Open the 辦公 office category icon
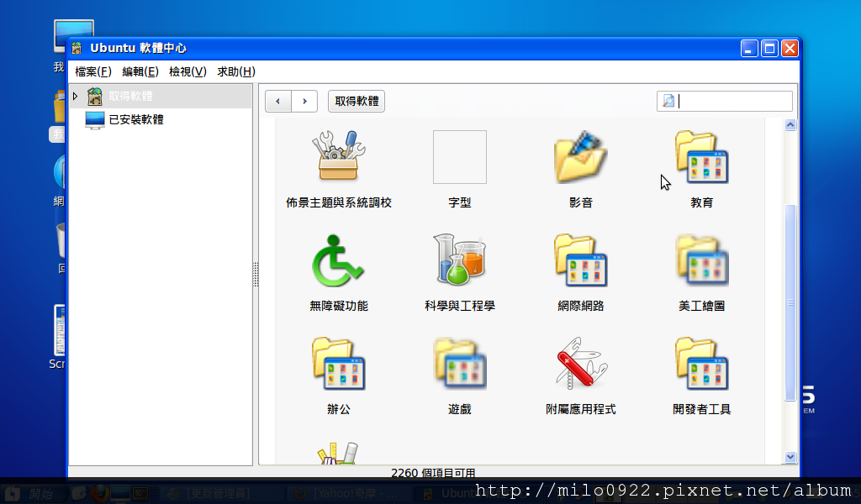 tap(338, 364)
